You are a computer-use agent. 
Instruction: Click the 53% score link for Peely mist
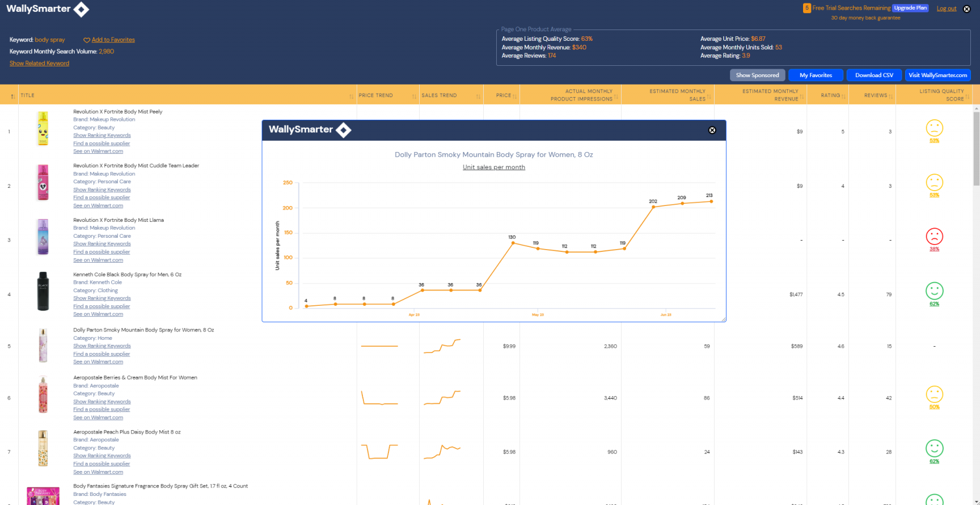(x=934, y=141)
